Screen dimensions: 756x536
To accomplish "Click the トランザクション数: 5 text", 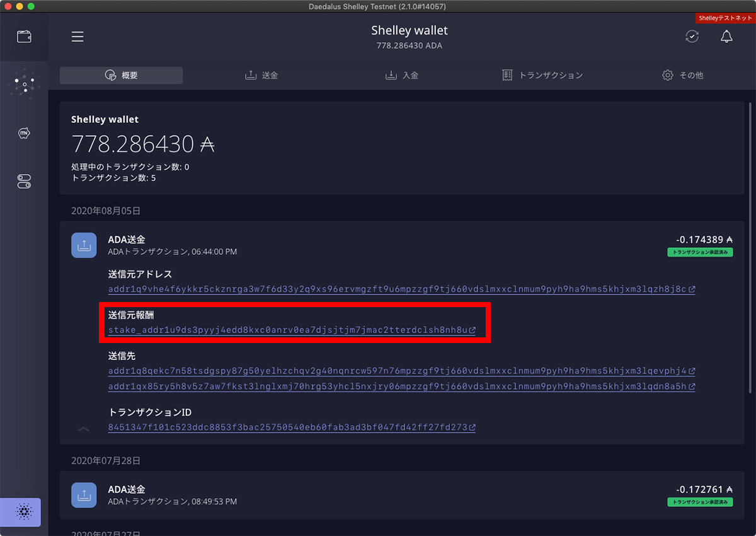I will click(x=113, y=178).
